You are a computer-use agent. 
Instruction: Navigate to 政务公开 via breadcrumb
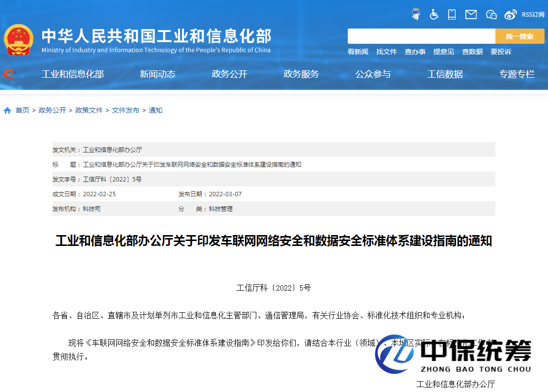52,110
